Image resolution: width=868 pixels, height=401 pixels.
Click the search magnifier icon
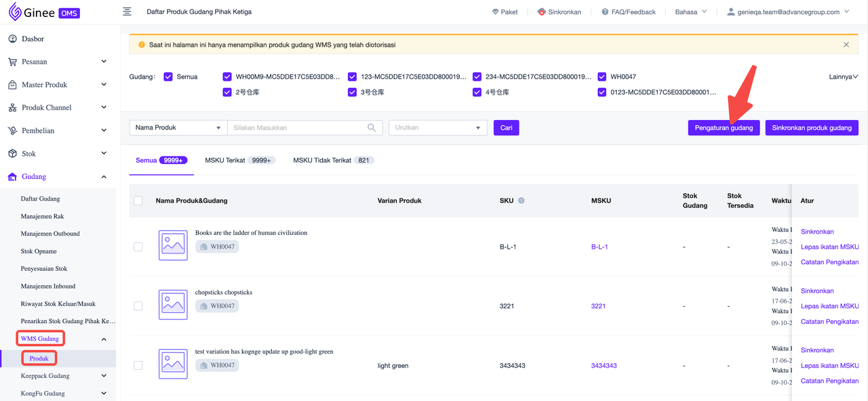tap(372, 127)
